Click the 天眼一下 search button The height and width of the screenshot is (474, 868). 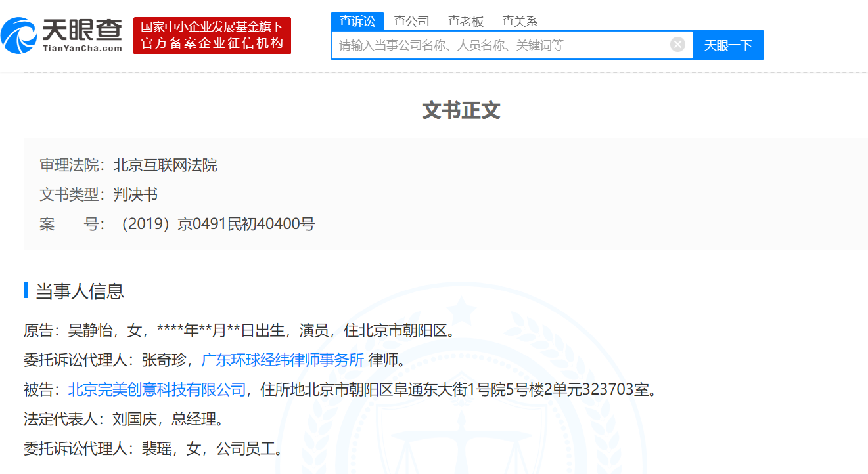728,45
